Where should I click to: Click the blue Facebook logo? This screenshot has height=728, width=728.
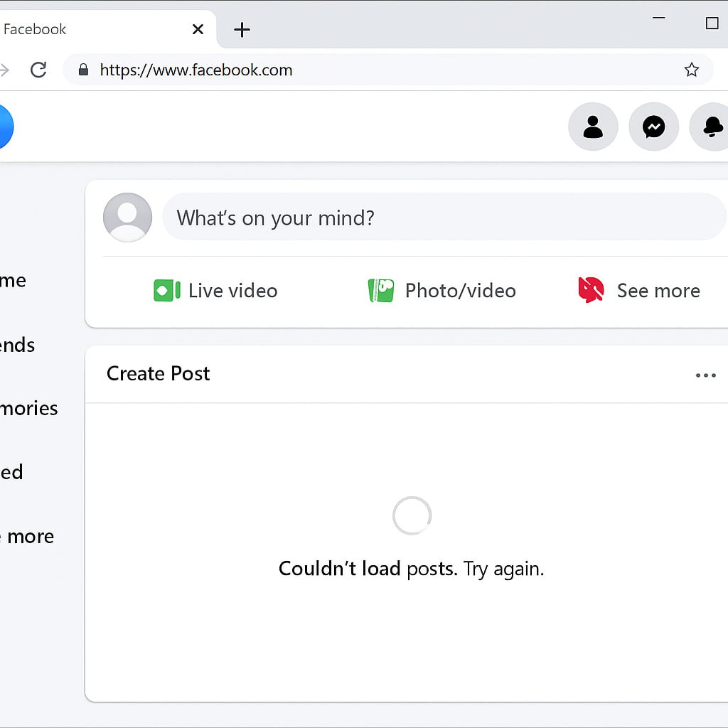click(x=6, y=127)
